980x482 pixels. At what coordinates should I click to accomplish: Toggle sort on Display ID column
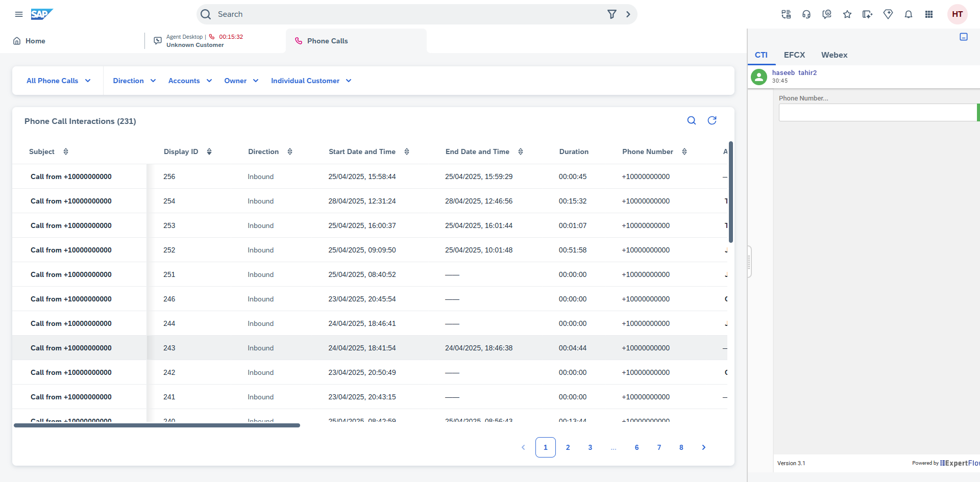(209, 151)
